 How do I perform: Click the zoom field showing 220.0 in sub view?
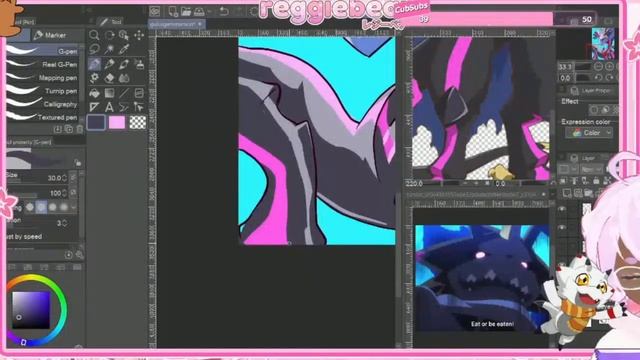(x=415, y=184)
